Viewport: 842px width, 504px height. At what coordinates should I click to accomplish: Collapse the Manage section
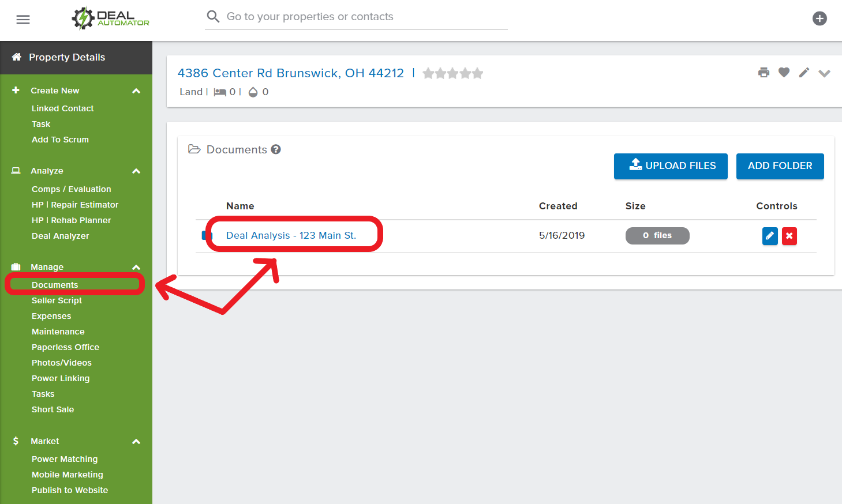136,268
